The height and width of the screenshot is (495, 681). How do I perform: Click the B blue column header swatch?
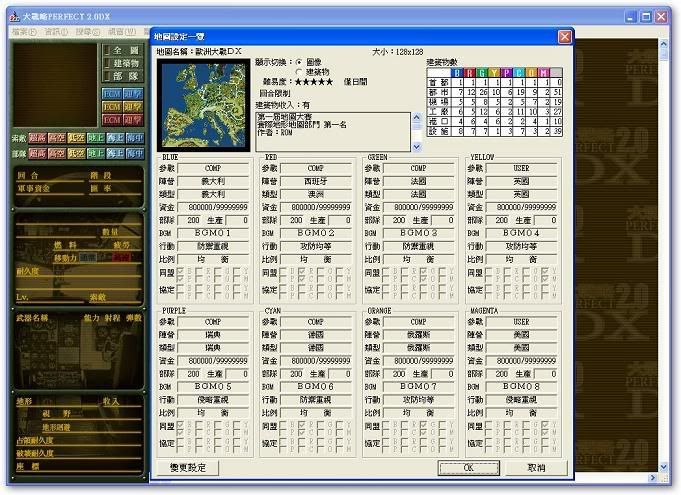[456, 73]
